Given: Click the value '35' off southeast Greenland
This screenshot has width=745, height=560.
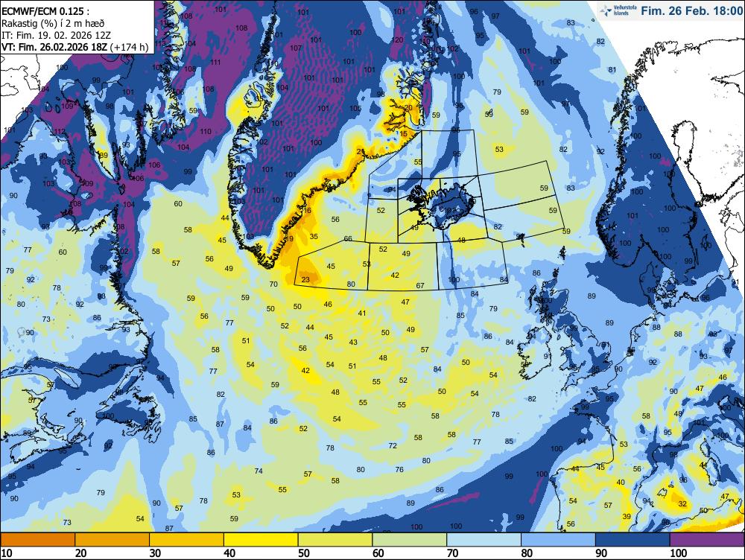Looking at the screenshot, I should (314, 237).
